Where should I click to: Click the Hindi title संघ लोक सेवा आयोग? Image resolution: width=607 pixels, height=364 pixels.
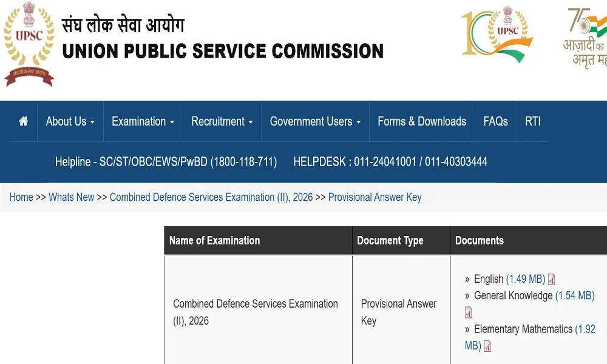pos(123,25)
